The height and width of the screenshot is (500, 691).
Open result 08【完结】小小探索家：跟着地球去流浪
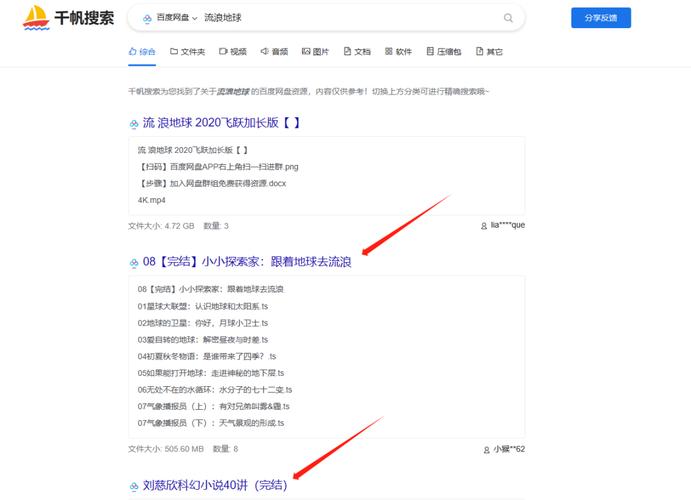[x=247, y=262]
